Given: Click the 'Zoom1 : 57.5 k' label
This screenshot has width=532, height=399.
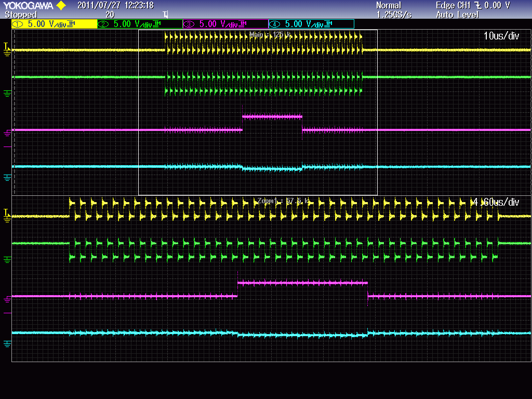Looking at the screenshot, I should [283, 201].
